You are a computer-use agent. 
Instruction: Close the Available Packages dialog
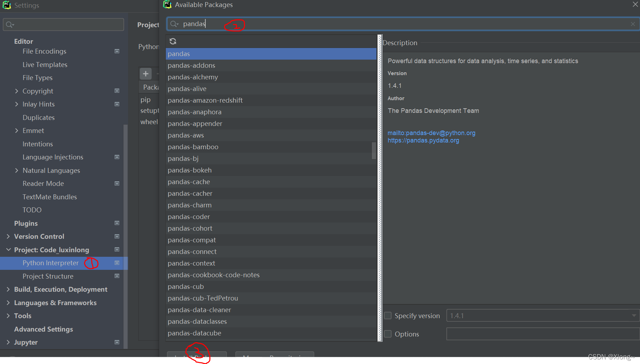(635, 5)
